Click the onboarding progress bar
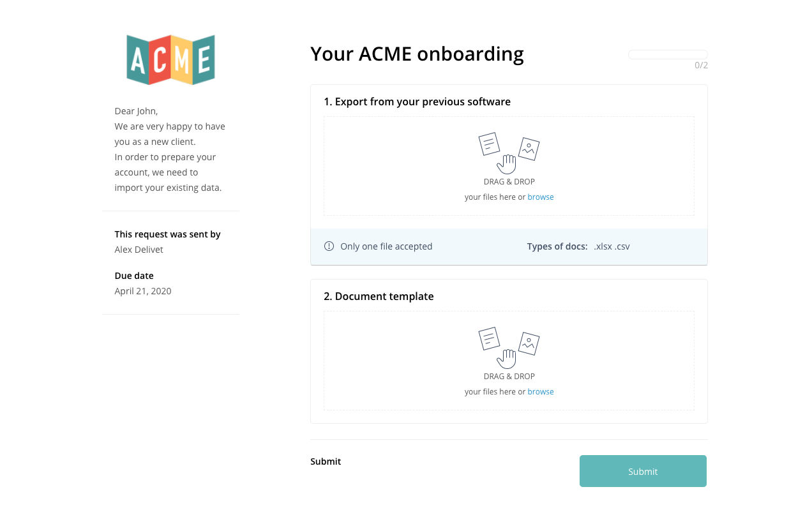 tap(668, 55)
